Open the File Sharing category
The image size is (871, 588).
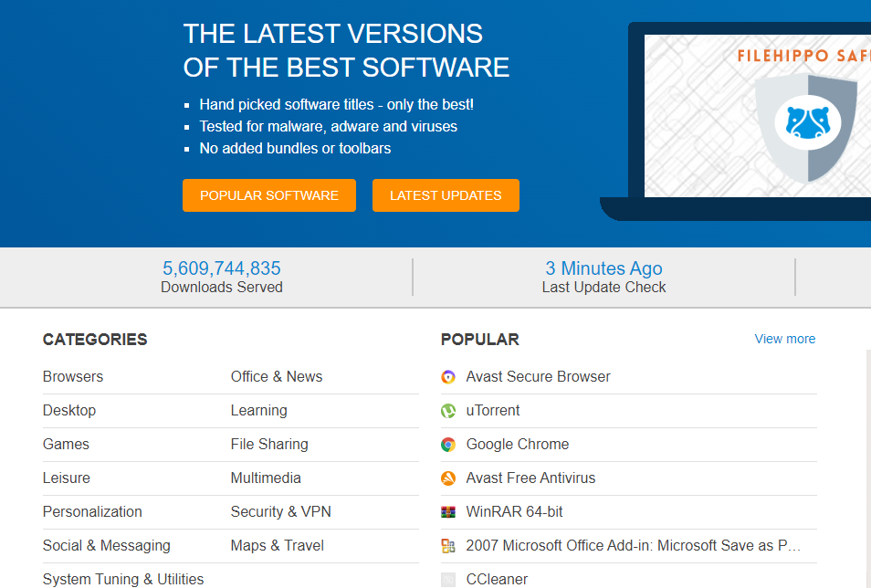269,445
